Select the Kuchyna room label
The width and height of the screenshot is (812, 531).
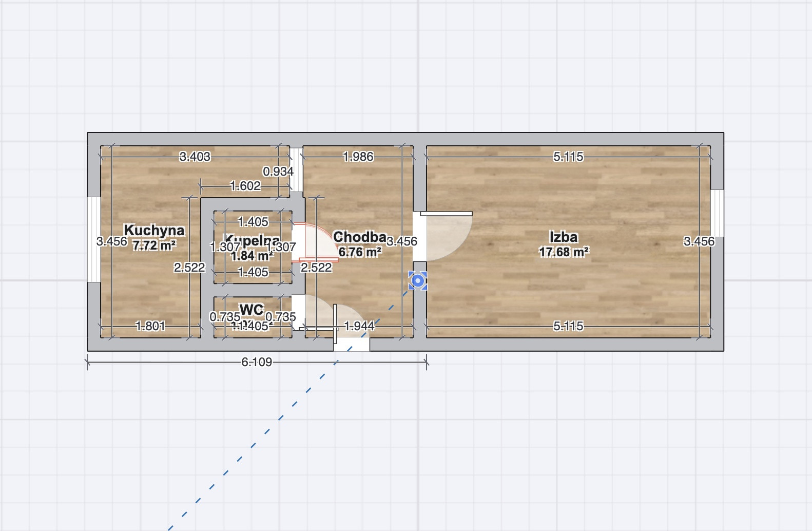[154, 230]
